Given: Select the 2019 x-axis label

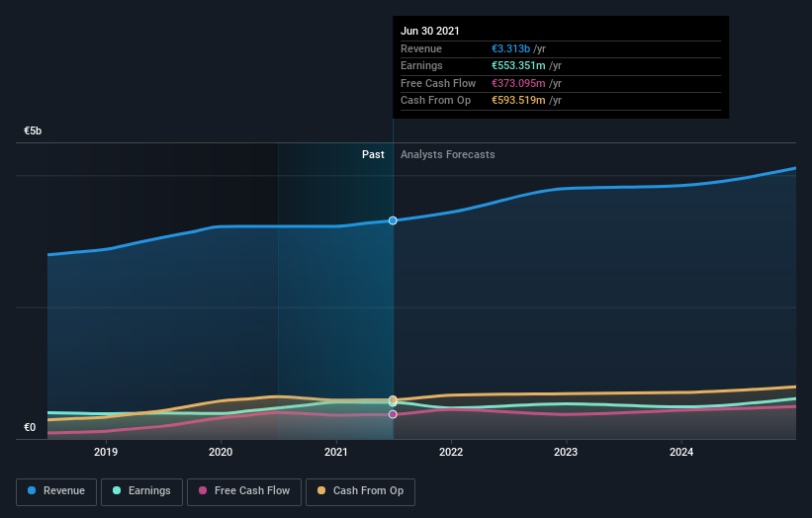Looking at the screenshot, I should point(106,452).
